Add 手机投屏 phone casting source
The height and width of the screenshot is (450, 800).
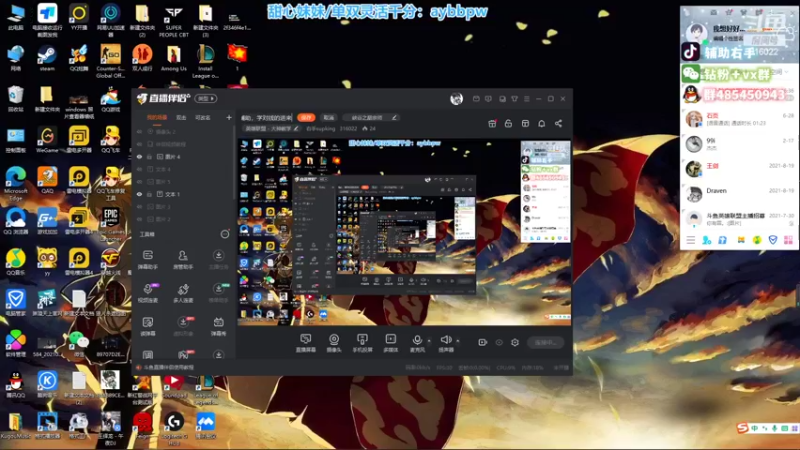(x=362, y=343)
